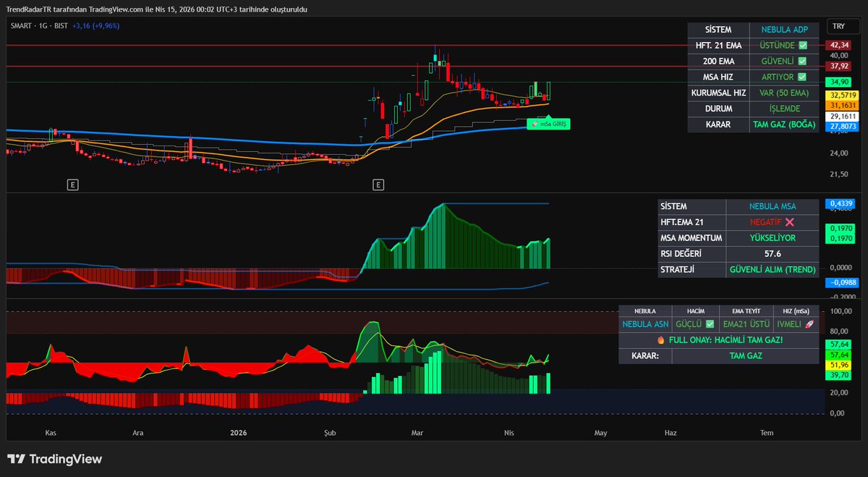This screenshot has height=477, width=868.
Task: Click the GÜVENLİ ALIM (TREND) cell
Action: pos(773,270)
